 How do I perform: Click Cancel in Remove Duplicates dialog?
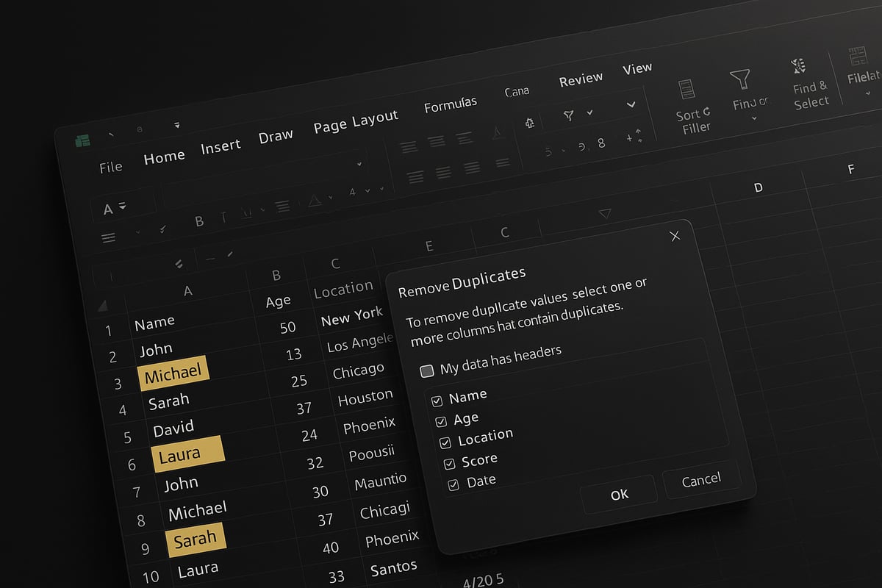(700, 480)
